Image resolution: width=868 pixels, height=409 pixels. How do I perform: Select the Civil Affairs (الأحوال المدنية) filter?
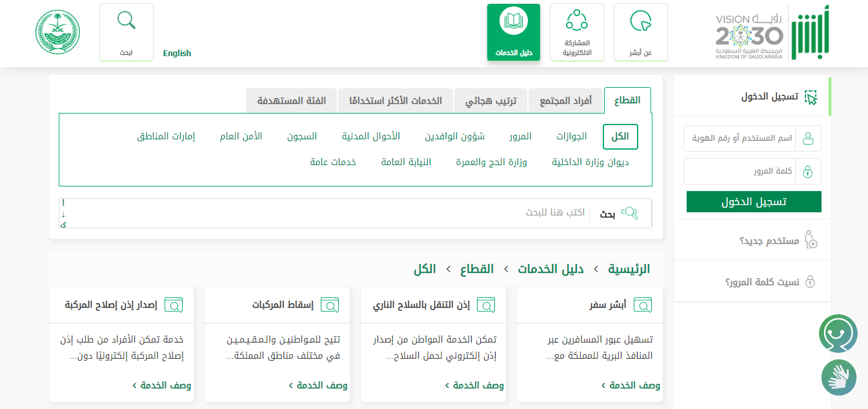(x=370, y=136)
